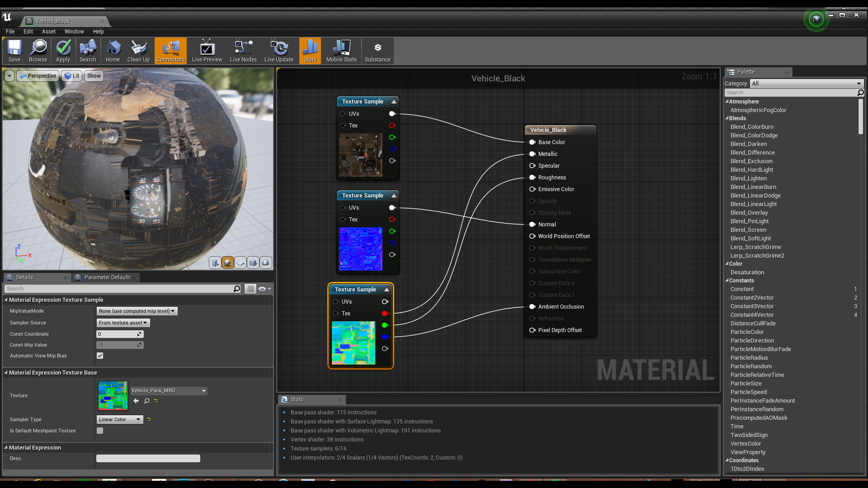This screenshot has height=488, width=868.
Task: Find the texture in Content Browser magnifier
Action: [147, 401]
